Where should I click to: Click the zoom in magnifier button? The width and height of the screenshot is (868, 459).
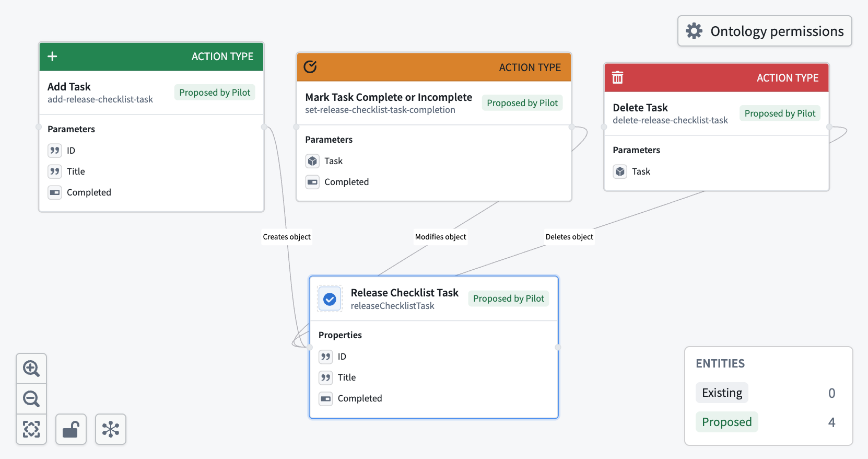(x=31, y=369)
